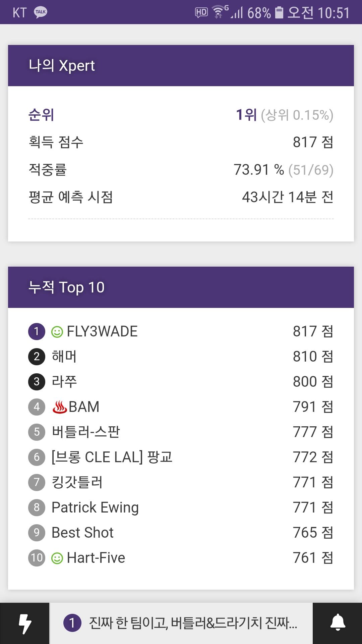Viewport: 362px width, 644px height.
Task: Tap the green smiley icon beside Hart-Five
Action: pos(57,558)
